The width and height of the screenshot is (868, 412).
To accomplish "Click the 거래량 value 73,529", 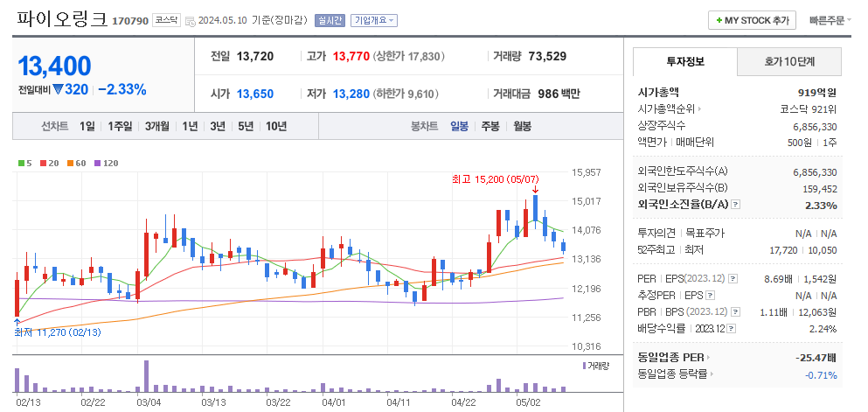I will 547,57.
